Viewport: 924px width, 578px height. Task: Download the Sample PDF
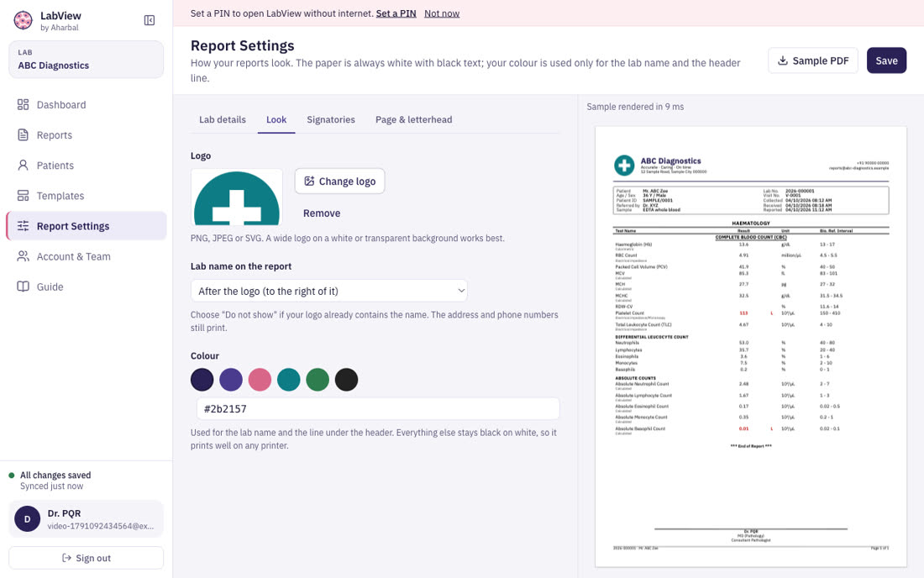(812, 60)
